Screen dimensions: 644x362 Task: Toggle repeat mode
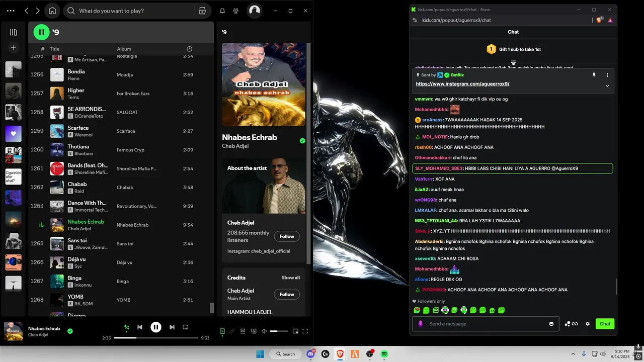coord(185,327)
